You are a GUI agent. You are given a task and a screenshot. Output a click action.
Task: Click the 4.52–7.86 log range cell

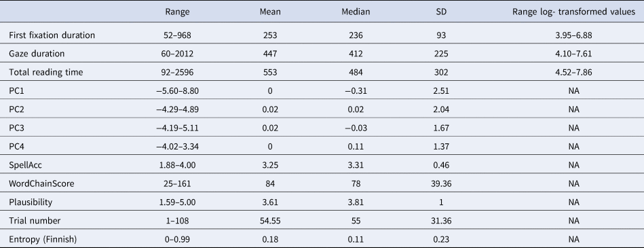[574, 73]
